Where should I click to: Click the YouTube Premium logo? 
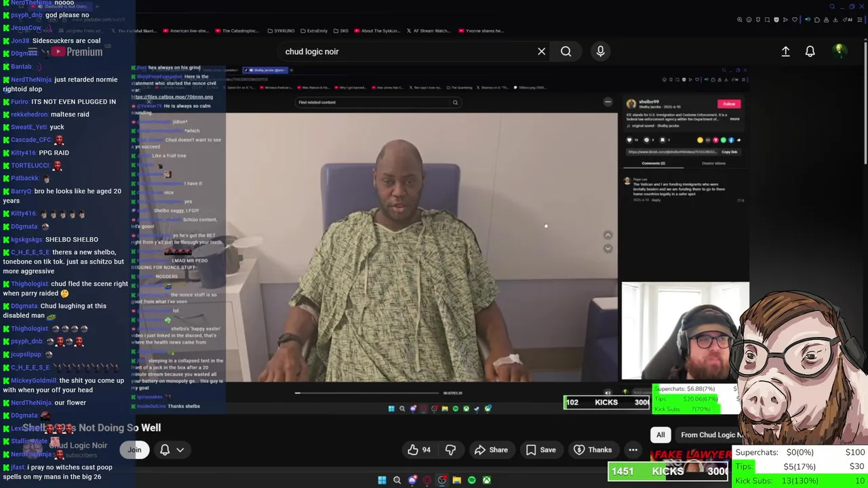point(76,52)
